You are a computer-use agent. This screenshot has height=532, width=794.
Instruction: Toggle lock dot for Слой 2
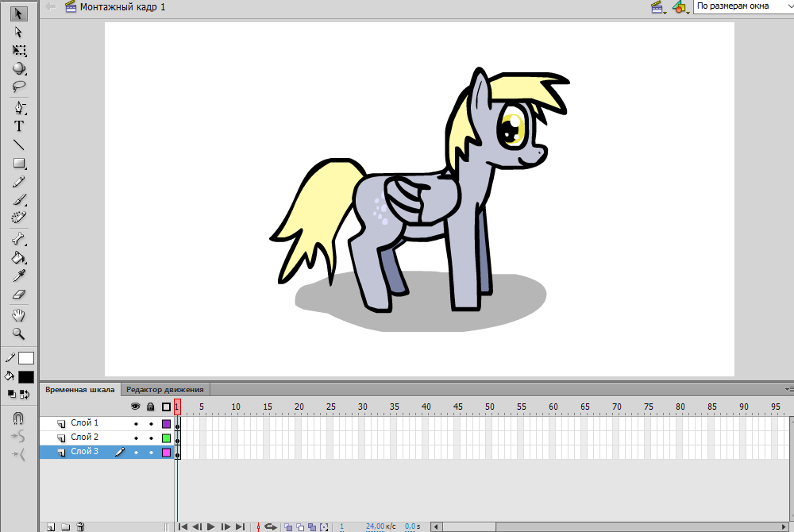[151, 438]
